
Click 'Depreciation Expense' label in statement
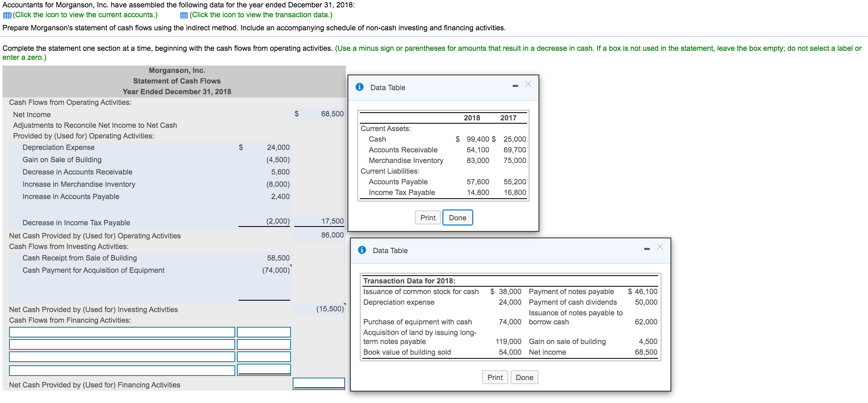59,147
